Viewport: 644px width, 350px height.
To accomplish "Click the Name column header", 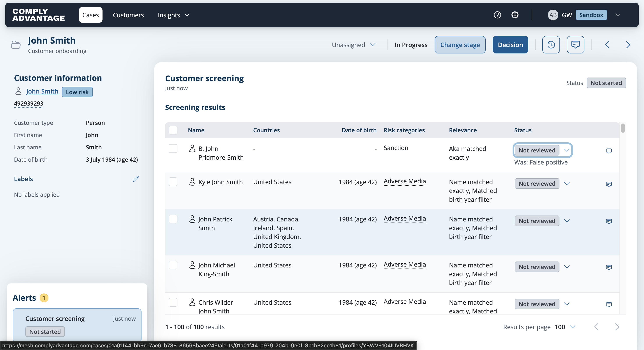I will 196,130.
